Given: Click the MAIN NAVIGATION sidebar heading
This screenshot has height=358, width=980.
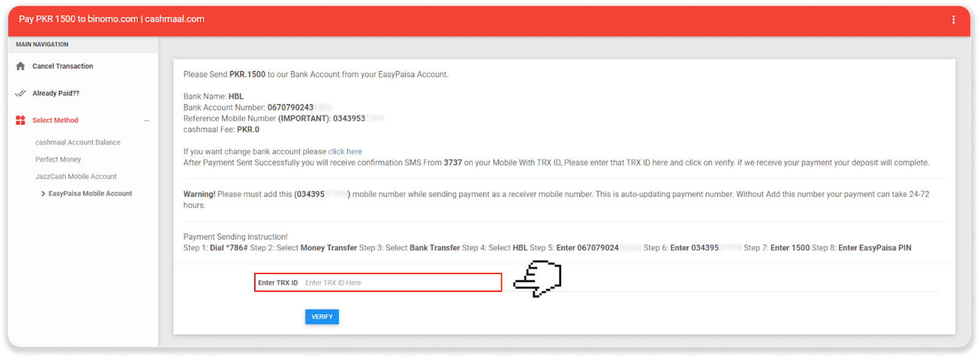Looking at the screenshot, I should pos(42,45).
